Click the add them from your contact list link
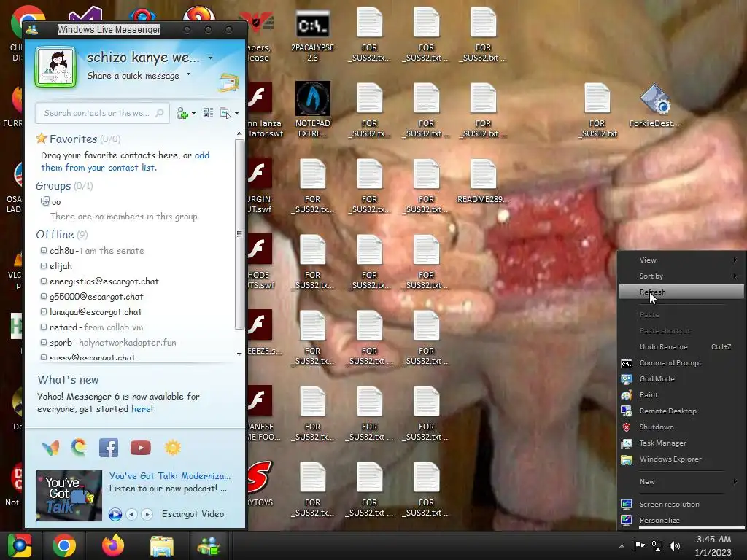 [x=125, y=161]
